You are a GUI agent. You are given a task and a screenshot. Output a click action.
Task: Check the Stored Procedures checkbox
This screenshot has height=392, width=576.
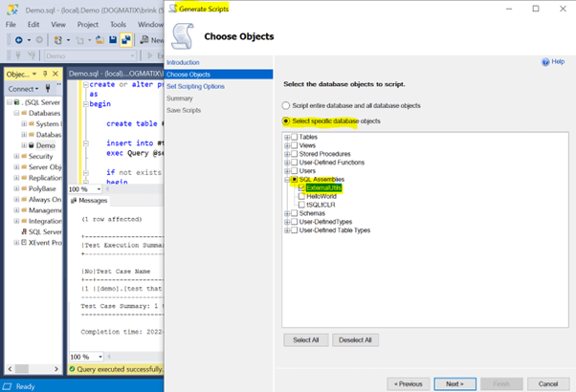point(295,154)
